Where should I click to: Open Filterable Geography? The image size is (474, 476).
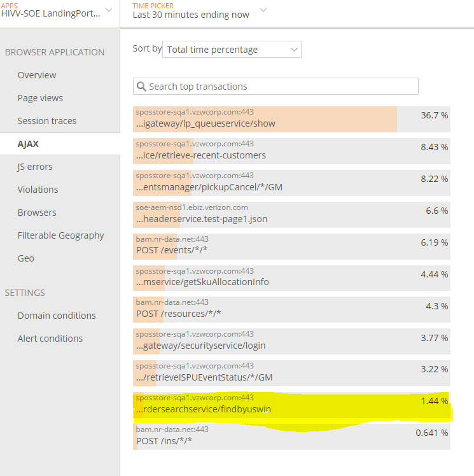coord(60,235)
